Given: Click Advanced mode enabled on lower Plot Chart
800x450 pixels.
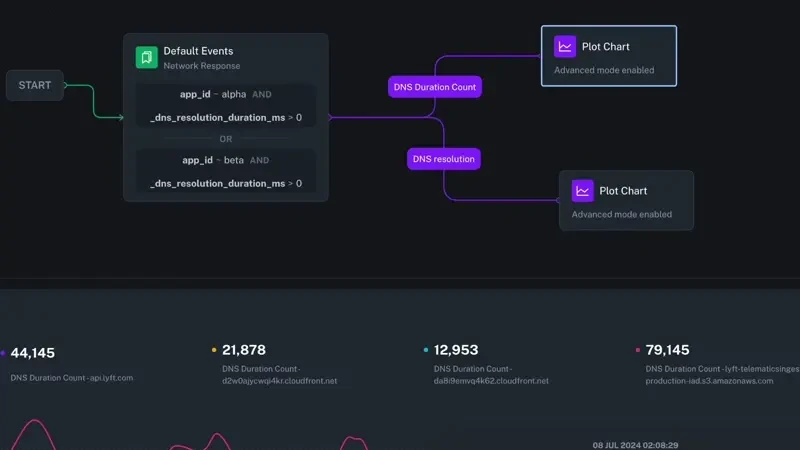Looking at the screenshot, I should [x=621, y=214].
